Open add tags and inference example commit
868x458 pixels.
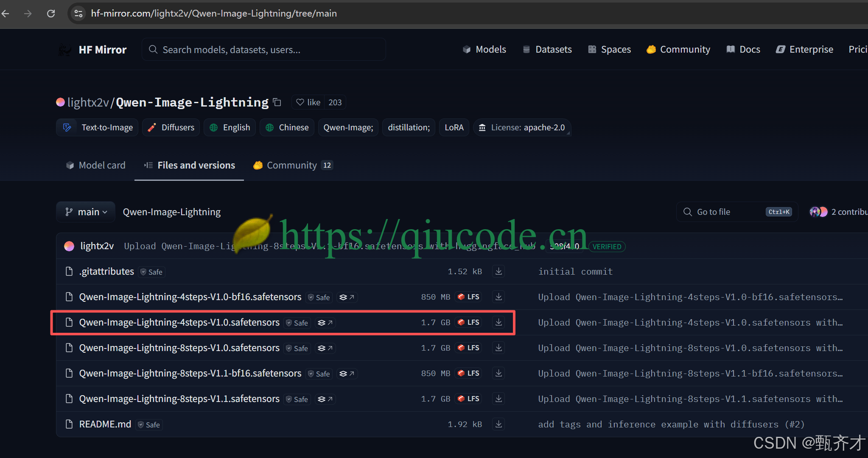(x=671, y=424)
